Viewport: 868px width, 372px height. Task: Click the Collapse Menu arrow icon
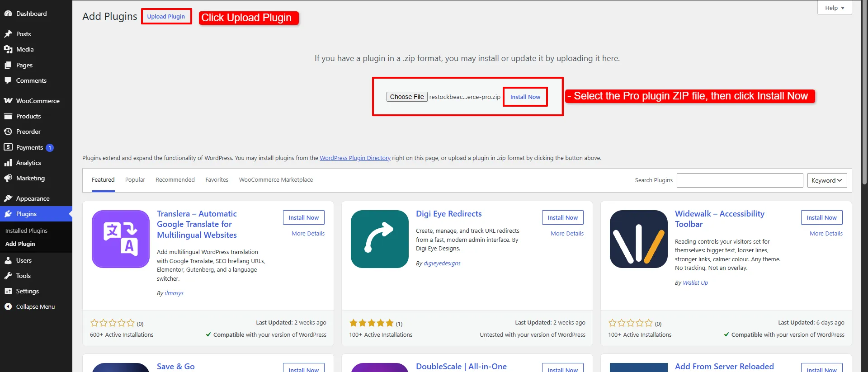point(8,306)
